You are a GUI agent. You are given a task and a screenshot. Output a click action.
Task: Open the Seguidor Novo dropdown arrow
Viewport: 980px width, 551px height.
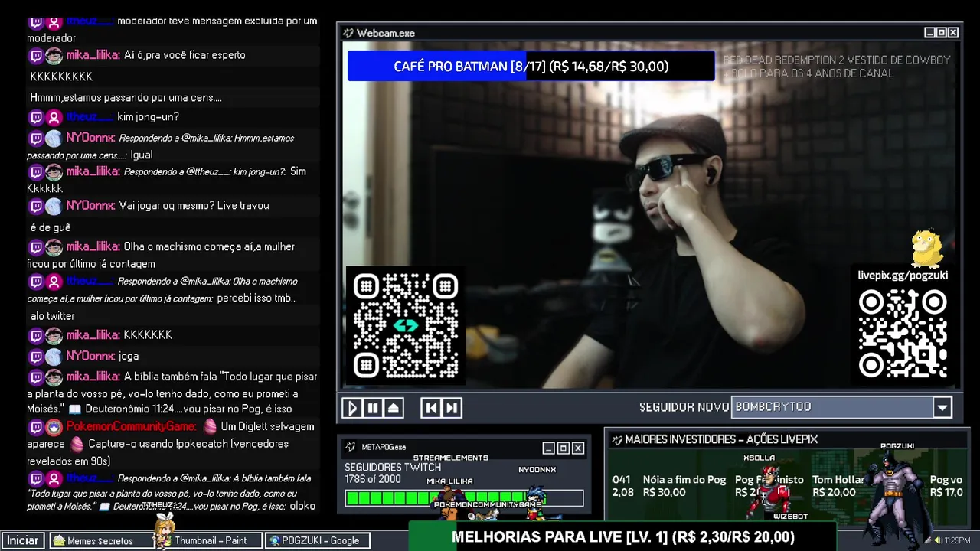point(942,407)
